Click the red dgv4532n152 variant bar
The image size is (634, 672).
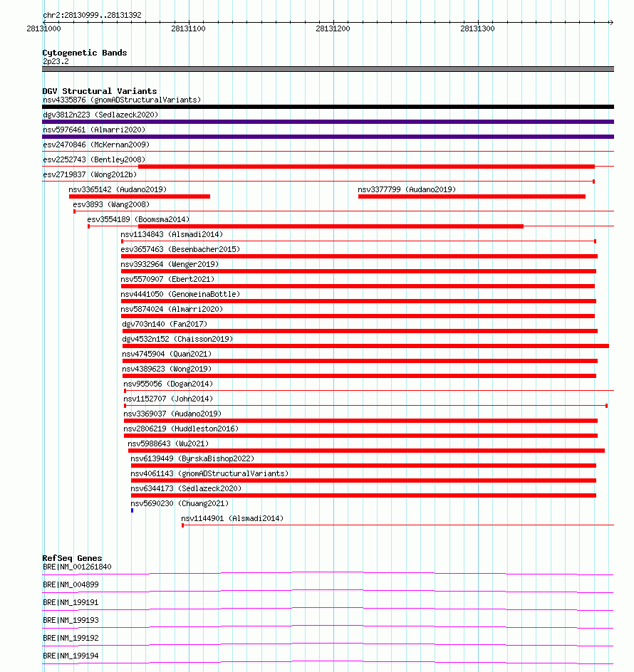366,346
